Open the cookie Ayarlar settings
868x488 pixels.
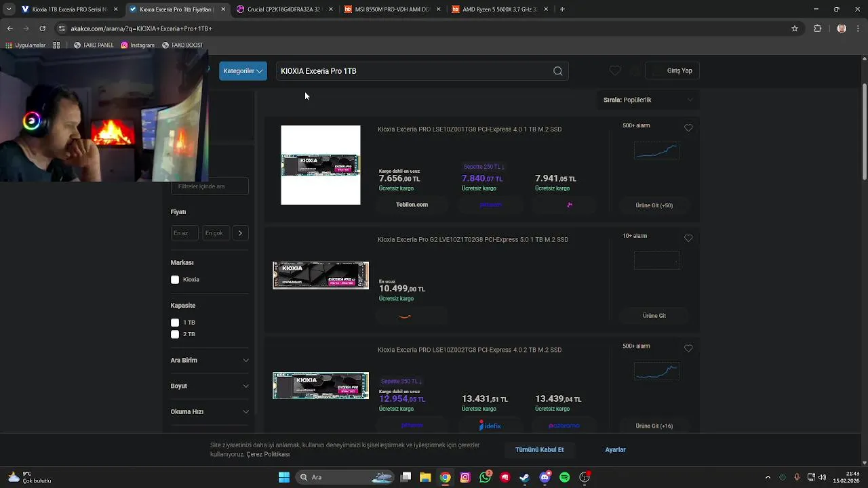pyautogui.click(x=615, y=450)
